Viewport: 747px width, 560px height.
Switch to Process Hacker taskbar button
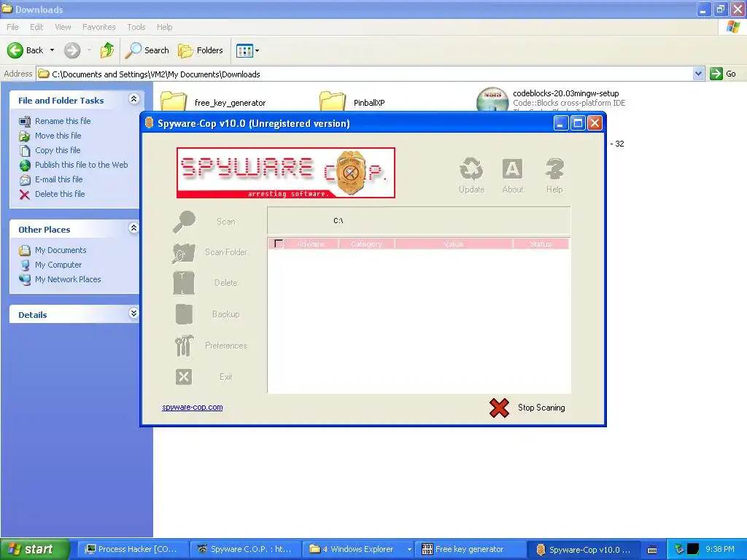coord(132,550)
